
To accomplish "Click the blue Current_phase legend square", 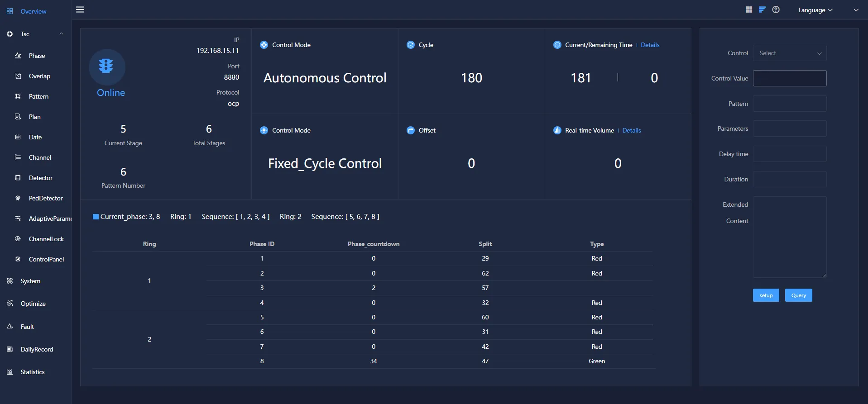I will point(96,217).
